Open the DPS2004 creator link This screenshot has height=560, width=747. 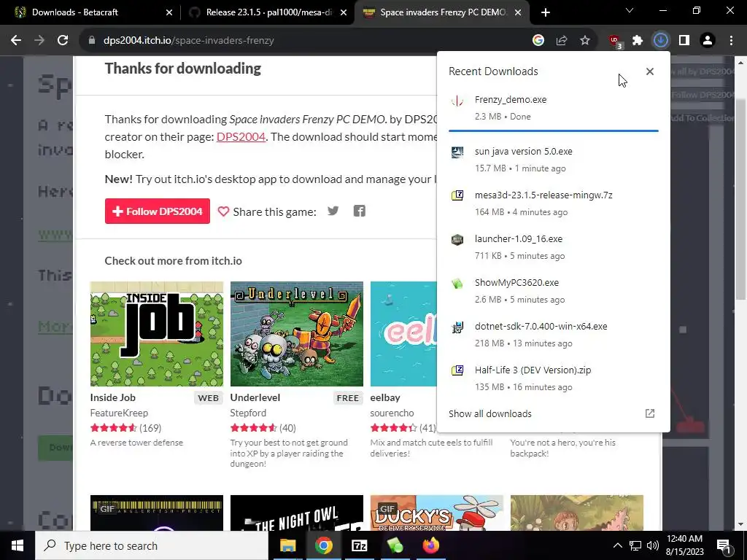point(241,136)
